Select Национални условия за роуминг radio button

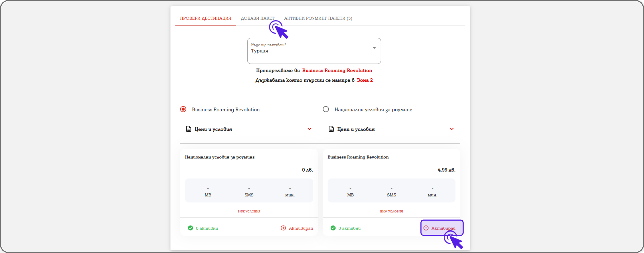[326, 109]
